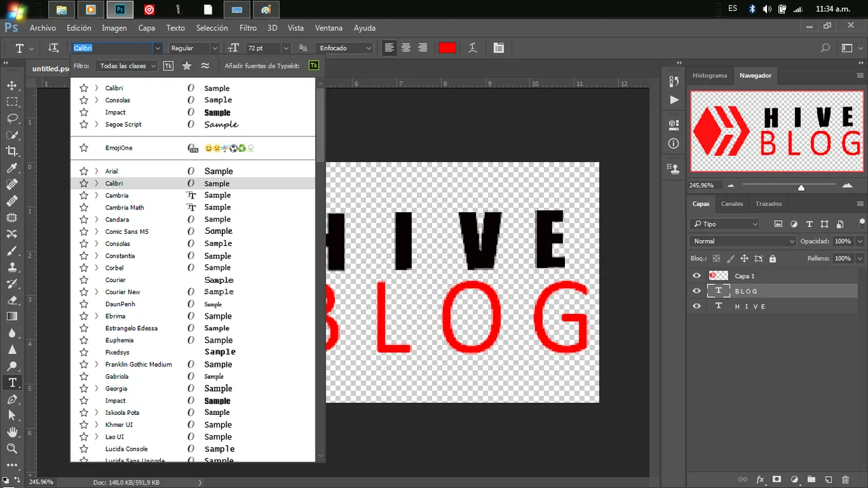The image size is (868, 488).
Task: Open the Todas las clases filter dropdown
Action: [x=126, y=66]
